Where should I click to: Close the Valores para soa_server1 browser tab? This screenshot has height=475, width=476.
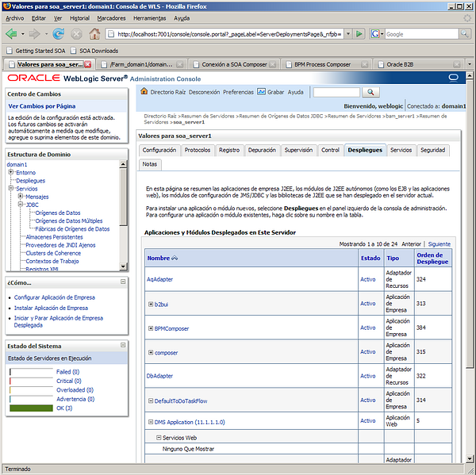click(x=88, y=64)
